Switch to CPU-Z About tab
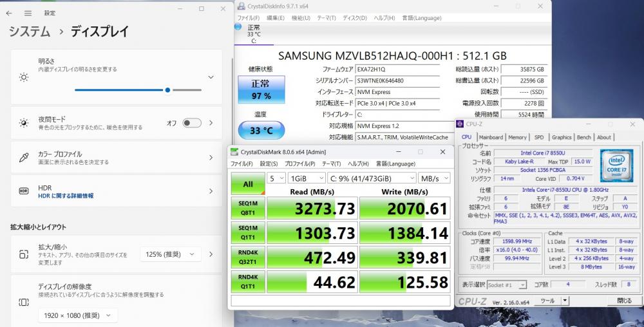This screenshot has width=644, height=327. click(604, 138)
